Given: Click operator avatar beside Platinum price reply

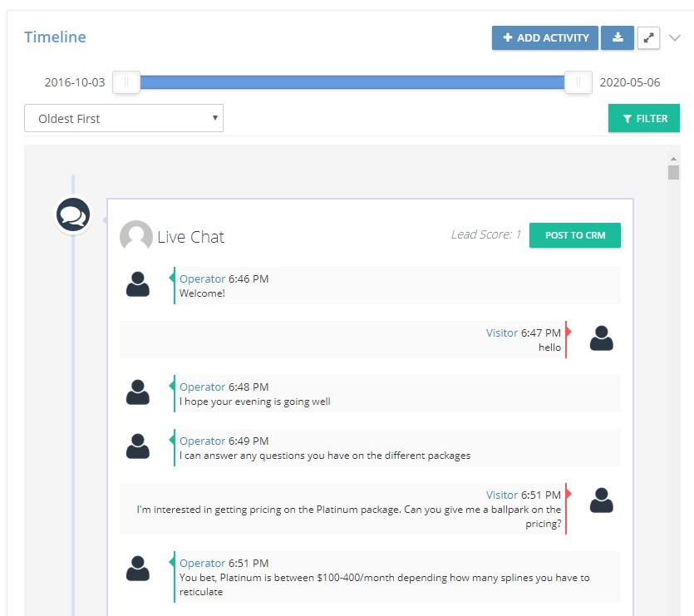Looking at the screenshot, I should click(x=138, y=568).
